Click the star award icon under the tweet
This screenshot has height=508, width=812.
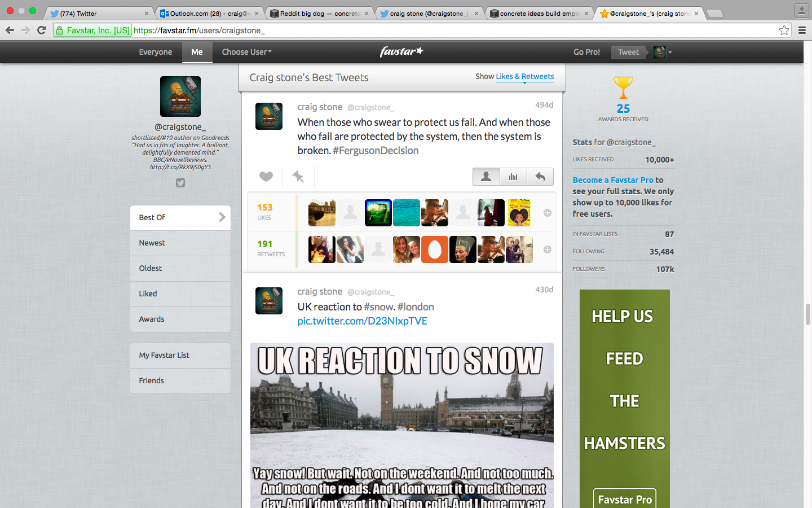[x=298, y=177]
